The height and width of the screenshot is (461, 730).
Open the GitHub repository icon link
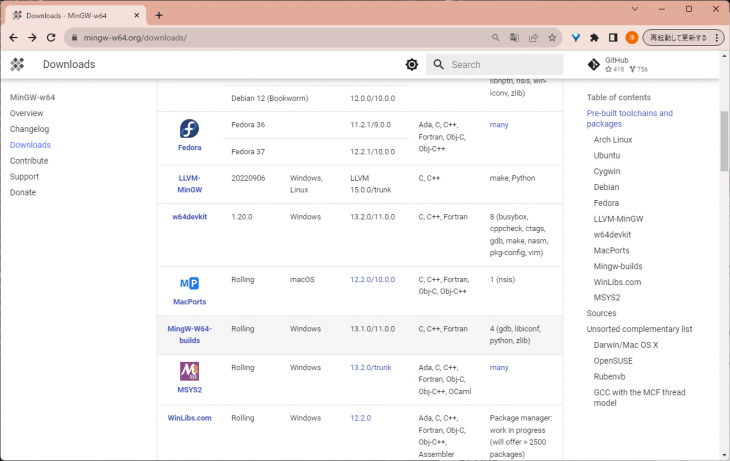coord(594,64)
